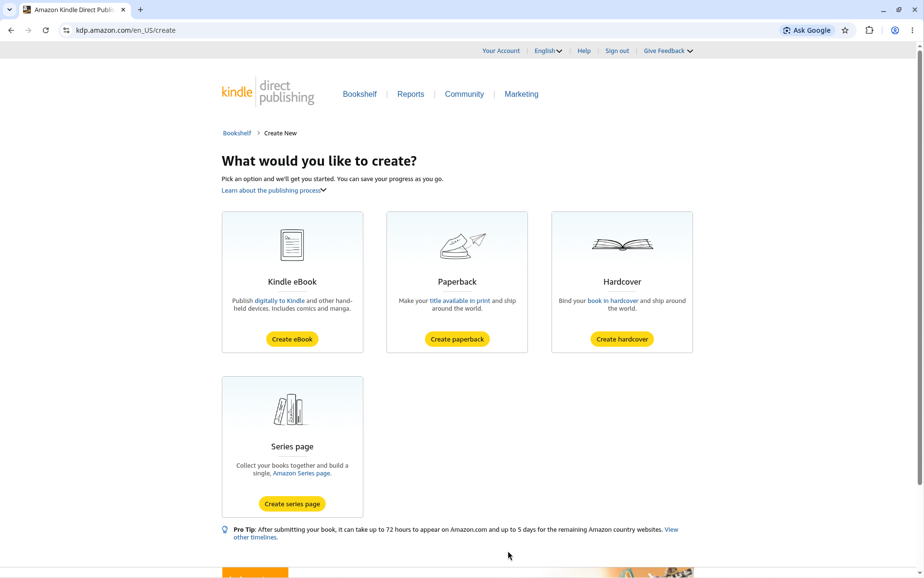Click the Create eBook button

[292, 339]
